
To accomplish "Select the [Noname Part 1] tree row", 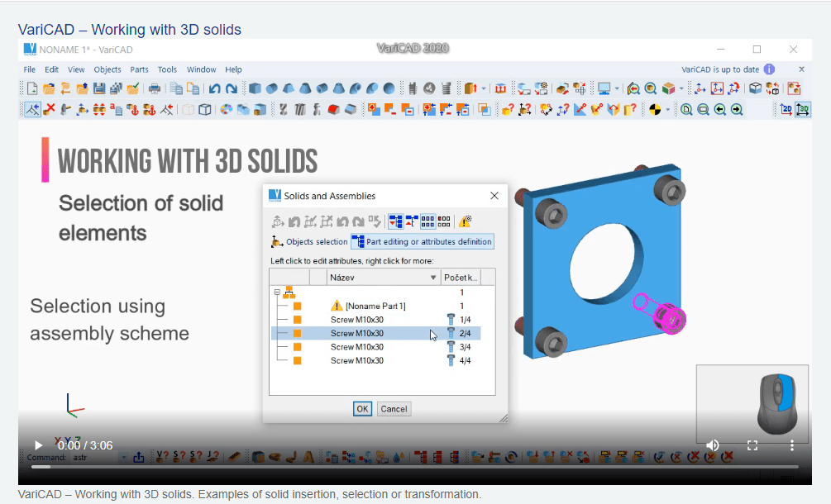I will click(x=375, y=306).
